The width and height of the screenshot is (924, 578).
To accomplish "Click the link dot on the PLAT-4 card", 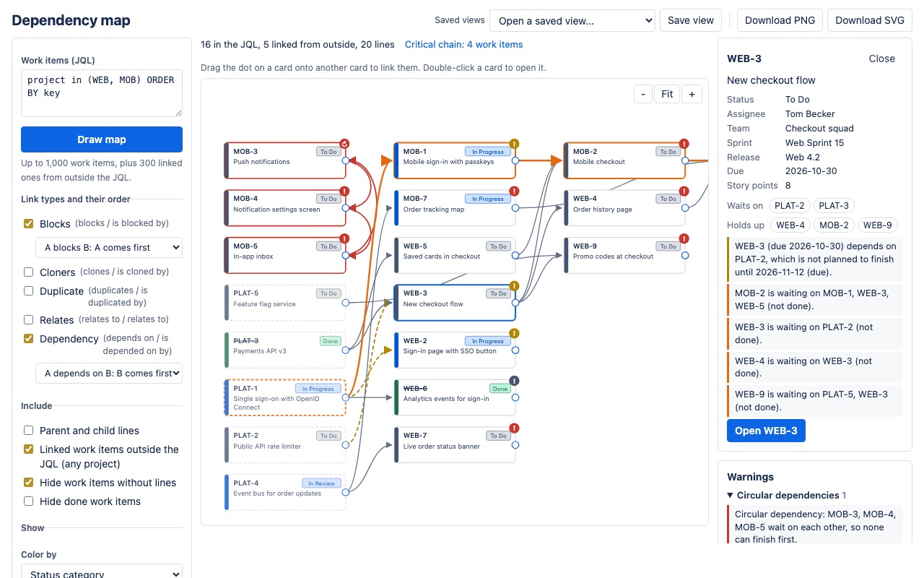I will (x=346, y=492).
